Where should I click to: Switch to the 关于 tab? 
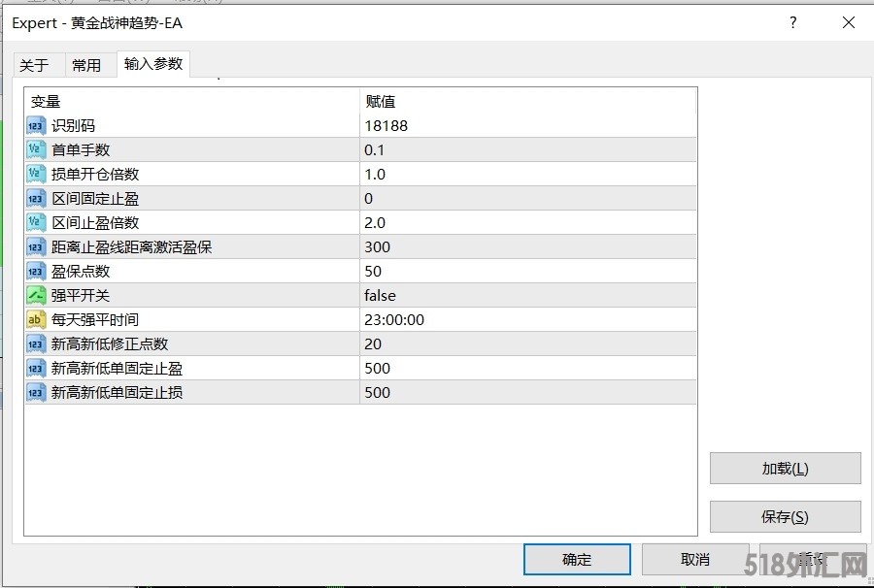[34, 65]
